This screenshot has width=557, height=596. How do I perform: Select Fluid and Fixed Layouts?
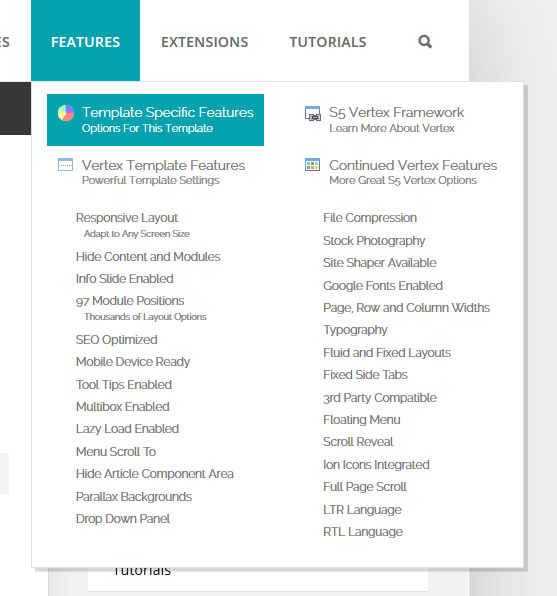pyautogui.click(x=387, y=353)
